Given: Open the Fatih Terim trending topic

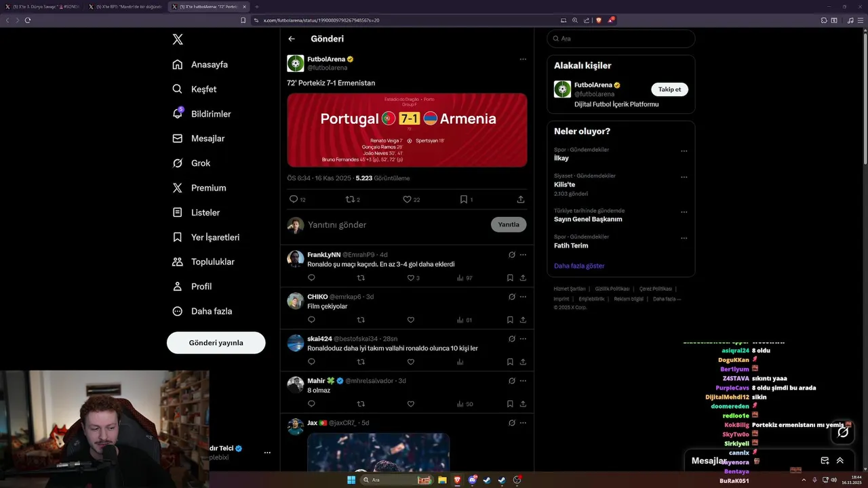Looking at the screenshot, I should pyautogui.click(x=571, y=245).
